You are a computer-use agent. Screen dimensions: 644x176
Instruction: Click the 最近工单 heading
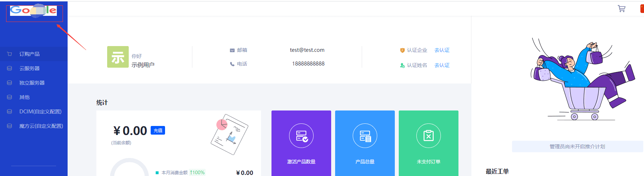pos(497,171)
